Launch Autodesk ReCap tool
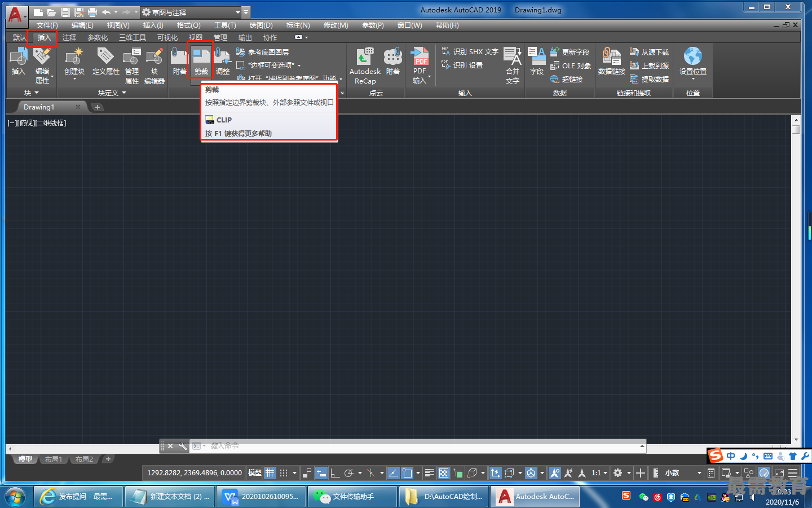 [365, 66]
